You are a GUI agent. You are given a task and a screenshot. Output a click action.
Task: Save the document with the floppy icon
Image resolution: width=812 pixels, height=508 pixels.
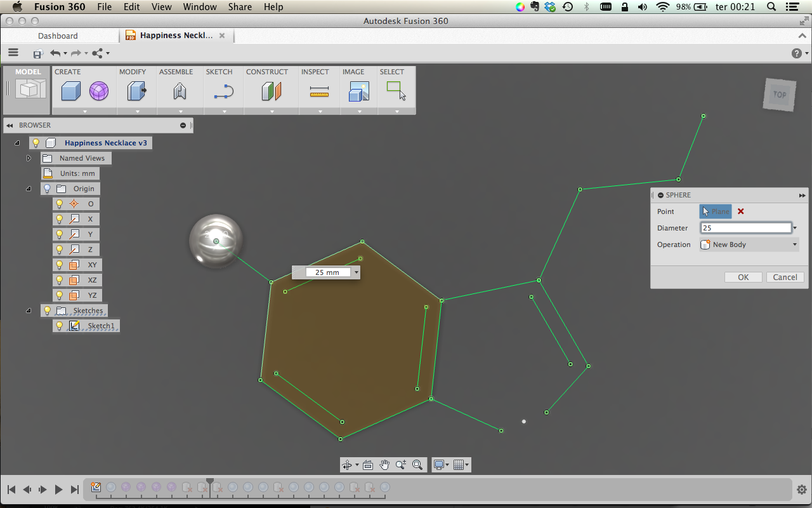37,54
